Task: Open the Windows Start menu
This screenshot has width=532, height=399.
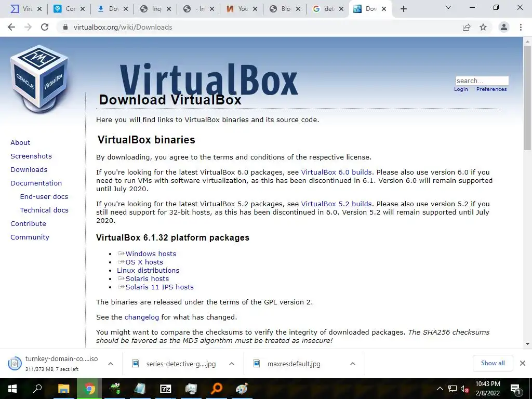Action: tap(12, 389)
